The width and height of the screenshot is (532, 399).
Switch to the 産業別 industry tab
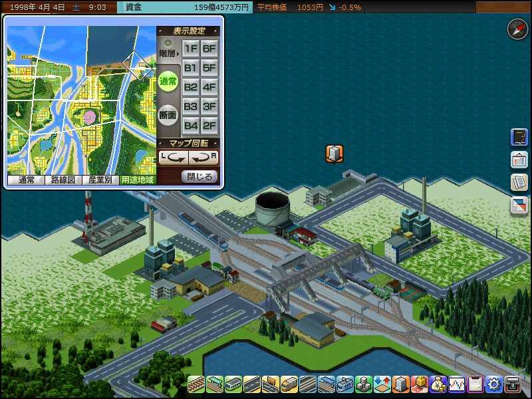[100, 180]
